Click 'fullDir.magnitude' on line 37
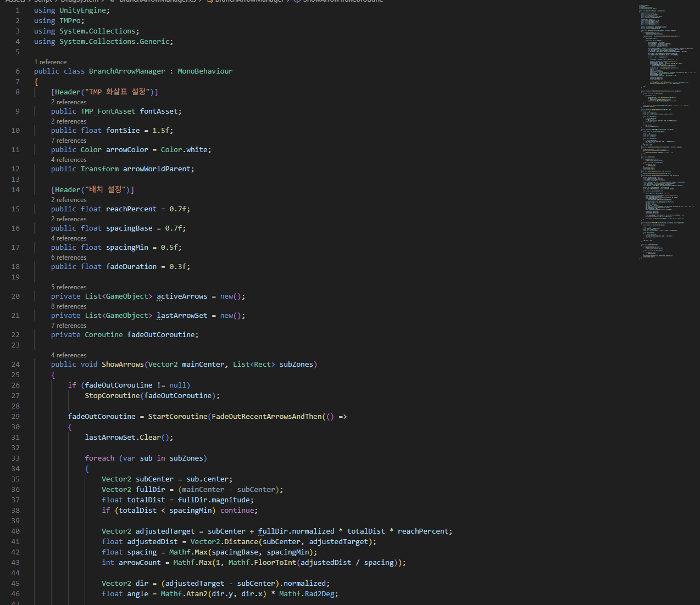The height and width of the screenshot is (605, 700). 214,500
